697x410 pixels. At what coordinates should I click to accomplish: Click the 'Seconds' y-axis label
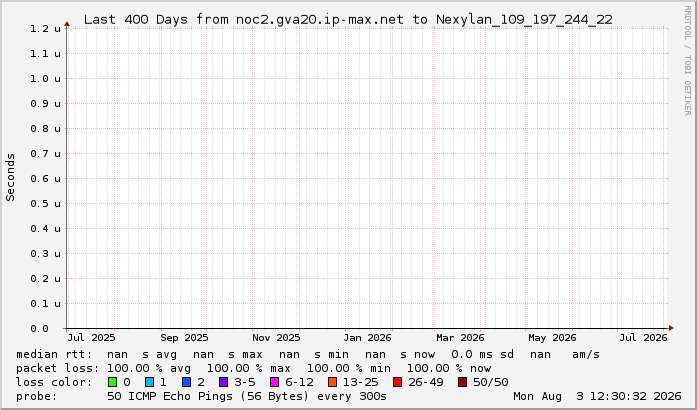pyautogui.click(x=11, y=177)
